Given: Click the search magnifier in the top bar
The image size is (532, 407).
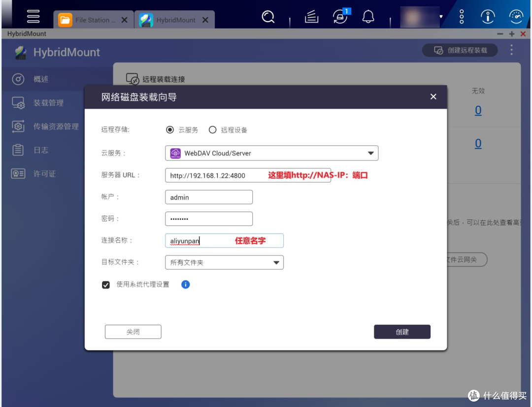Looking at the screenshot, I should pos(268,16).
